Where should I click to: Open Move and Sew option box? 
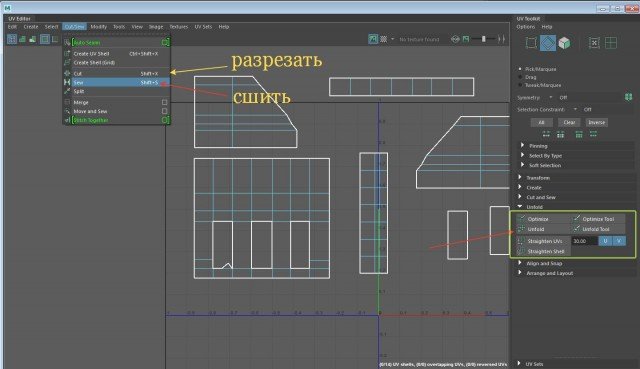[164, 111]
